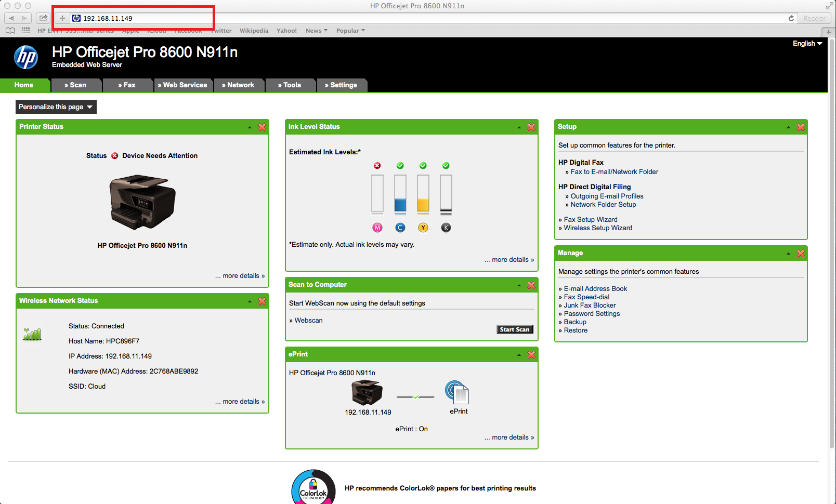This screenshot has width=836, height=504.
Task: Close the Printer Status panel
Action: coord(262,127)
